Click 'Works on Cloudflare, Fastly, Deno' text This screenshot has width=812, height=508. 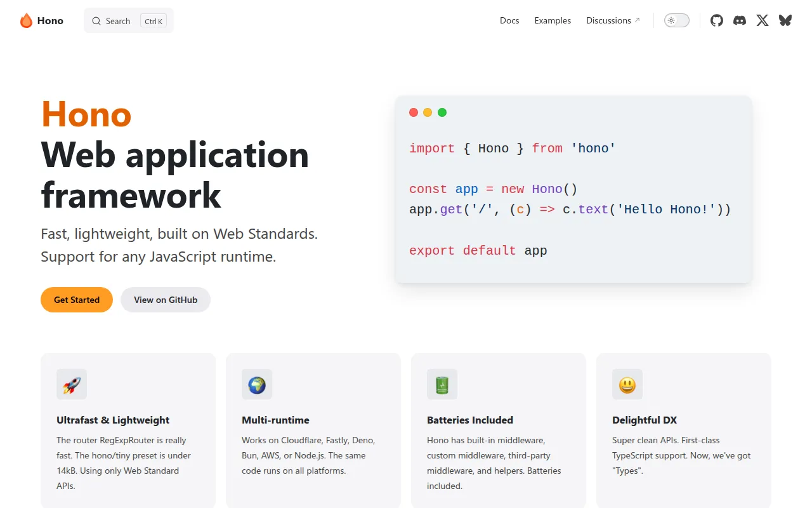308,440
